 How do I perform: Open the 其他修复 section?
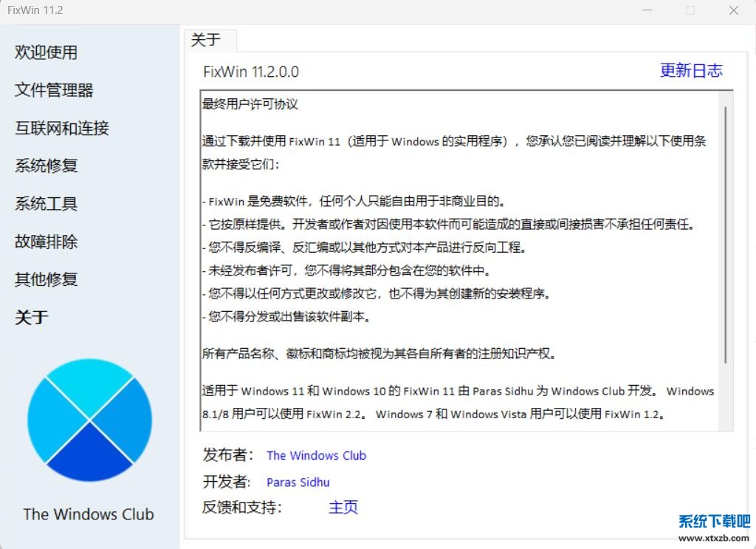click(46, 279)
